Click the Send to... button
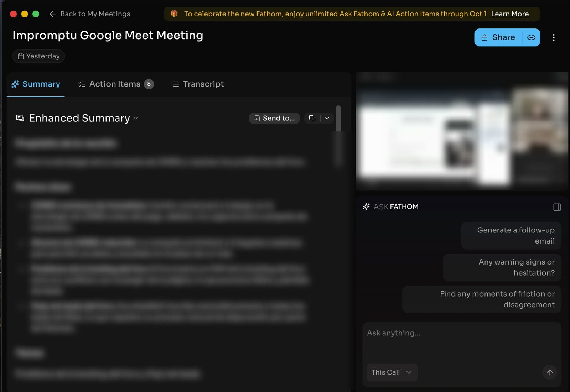Image resolution: width=570 pixels, height=392 pixels. coord(274,118)
